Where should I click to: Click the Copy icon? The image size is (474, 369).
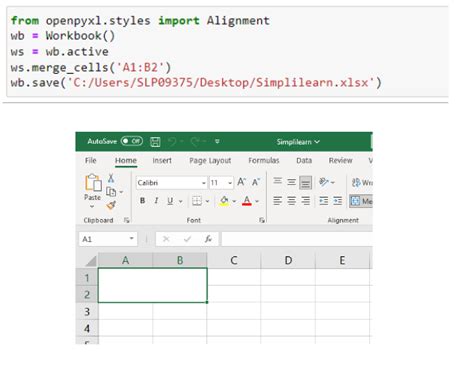[111, 192]
